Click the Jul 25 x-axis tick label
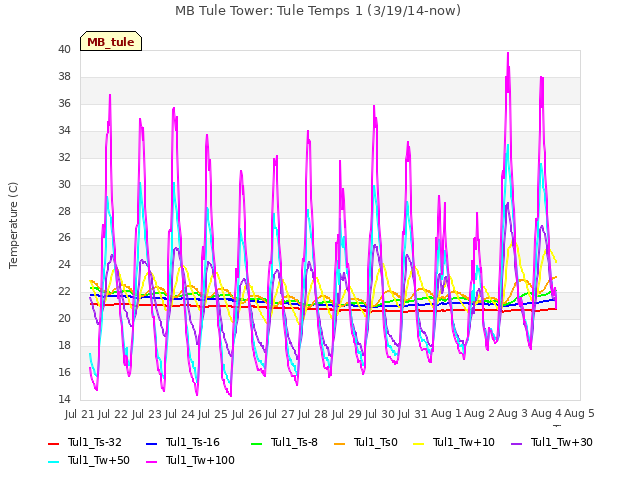 (213, 414)
